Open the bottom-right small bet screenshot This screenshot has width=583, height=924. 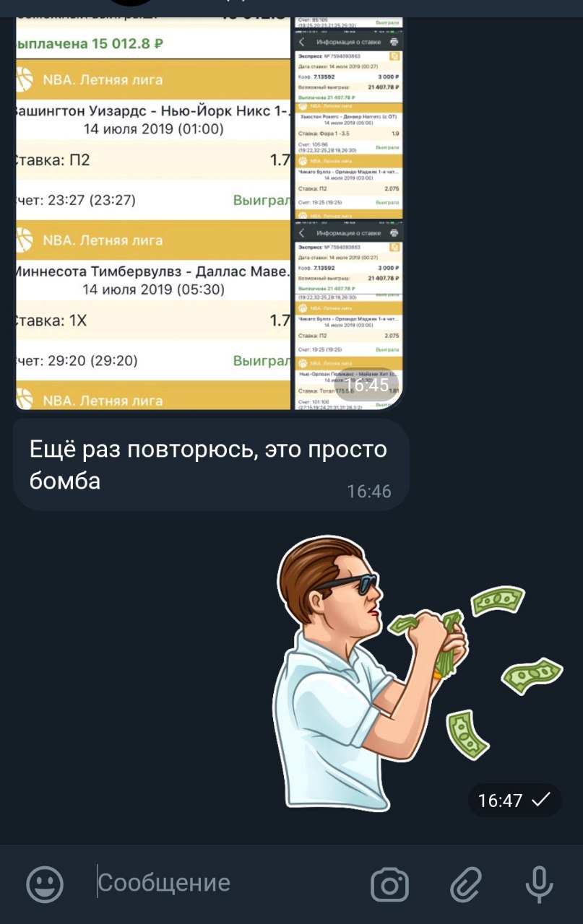(x=349, y=315)
